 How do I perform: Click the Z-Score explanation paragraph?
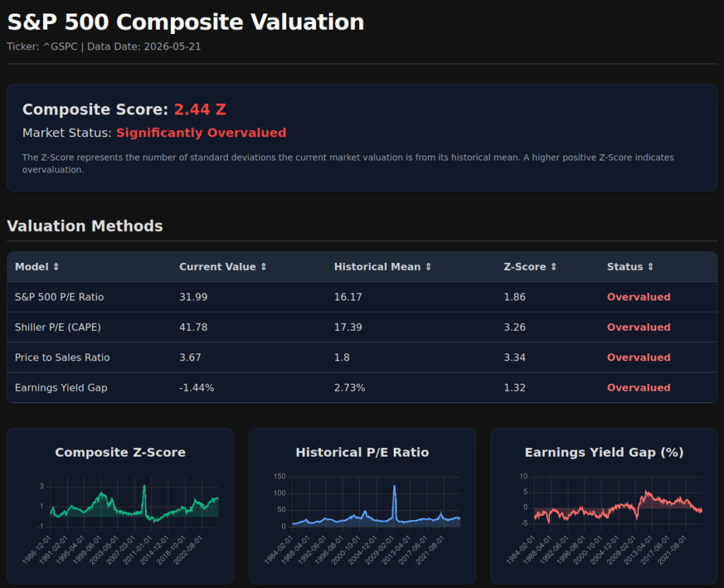click(348, 163)
